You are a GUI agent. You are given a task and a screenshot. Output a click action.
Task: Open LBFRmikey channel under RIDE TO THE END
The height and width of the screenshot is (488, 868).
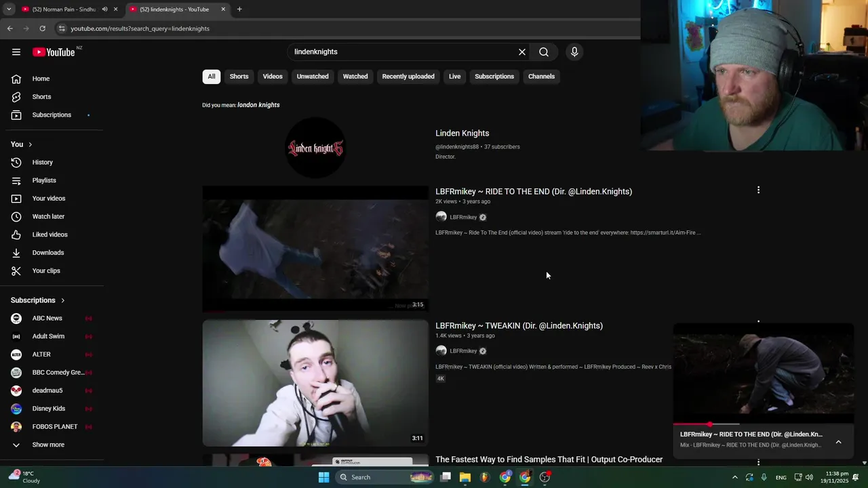(463, 218)
